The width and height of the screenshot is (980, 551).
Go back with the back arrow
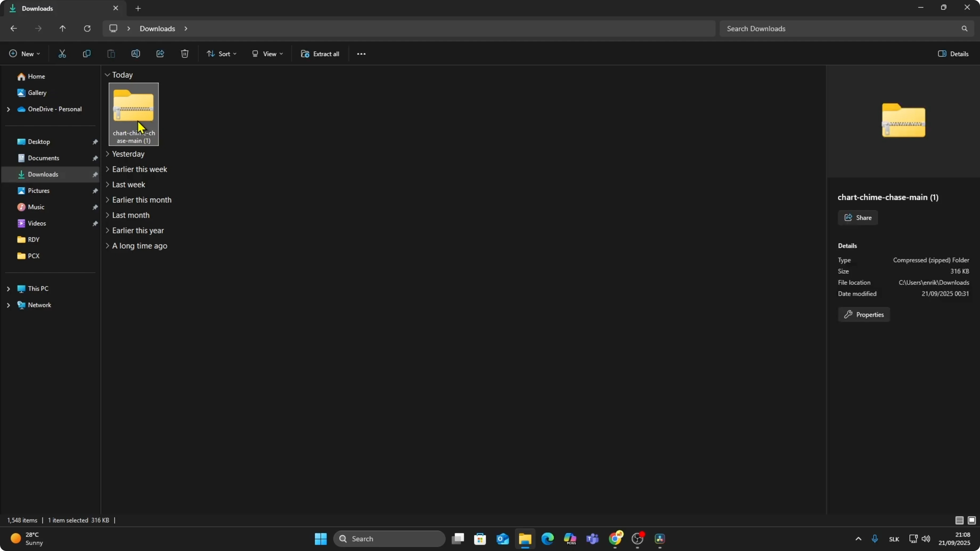click(14, 28)
